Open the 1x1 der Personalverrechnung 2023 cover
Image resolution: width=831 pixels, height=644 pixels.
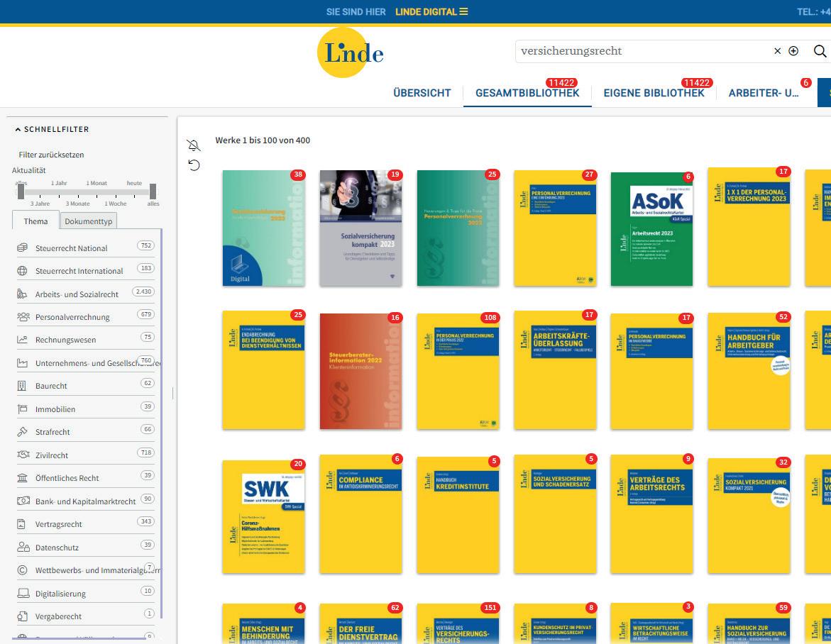[x=749, y=227]
